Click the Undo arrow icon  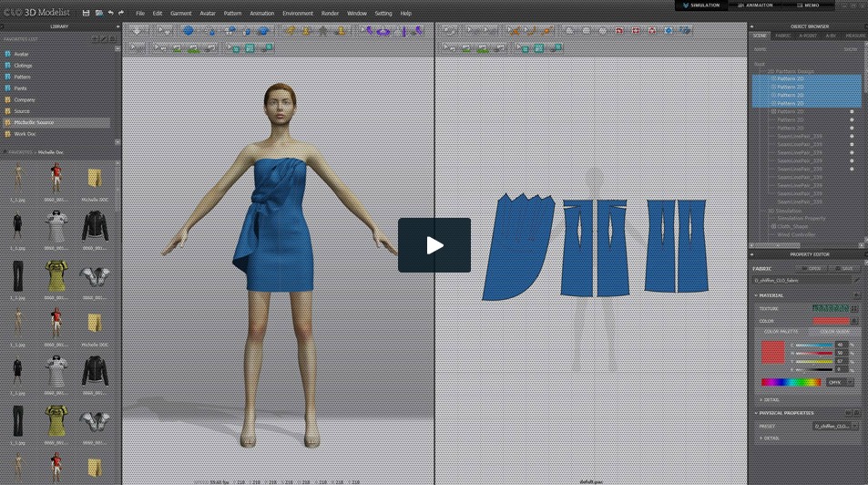tap(110, 14)
